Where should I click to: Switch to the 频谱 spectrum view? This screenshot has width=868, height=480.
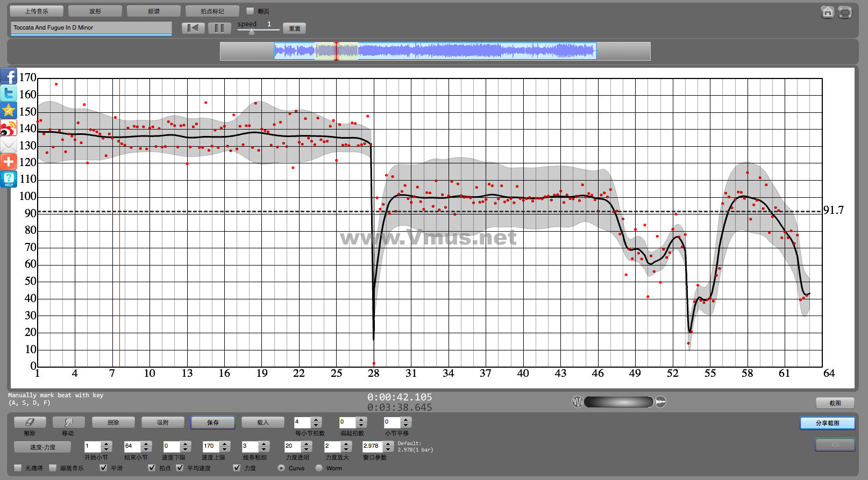154,11
